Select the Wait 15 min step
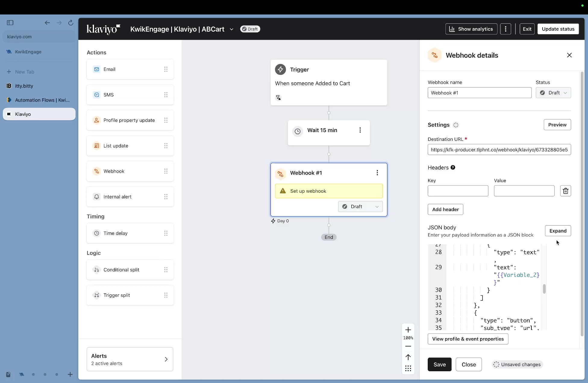This screenshot has width=588, height=383. [329, 133]
